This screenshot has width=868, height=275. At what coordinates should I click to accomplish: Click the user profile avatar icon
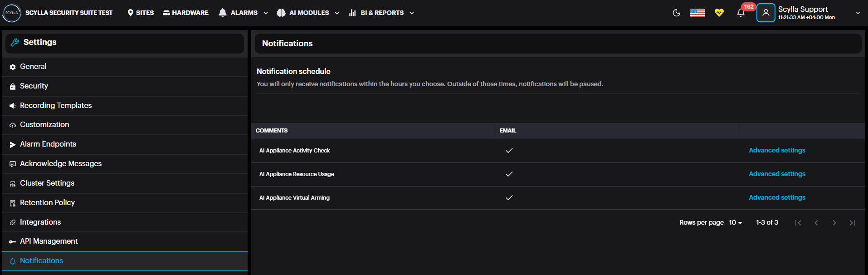pyautogui.click(x=766, y=13)
